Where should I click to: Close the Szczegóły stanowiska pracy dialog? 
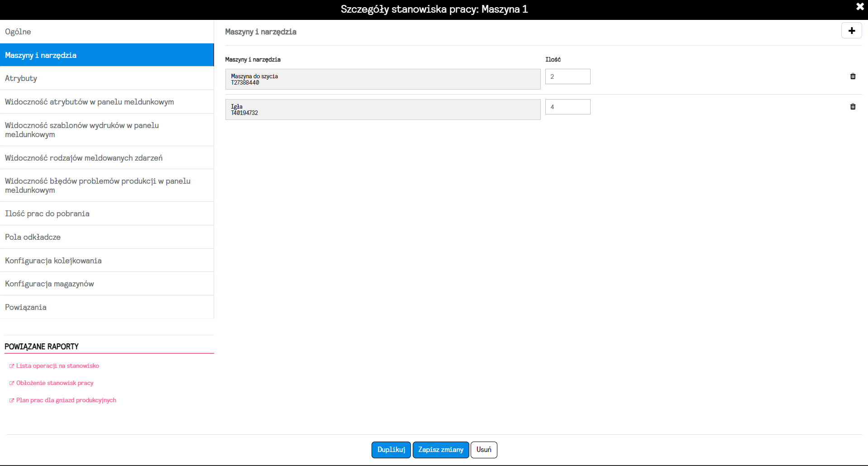[x=860, y=7]
